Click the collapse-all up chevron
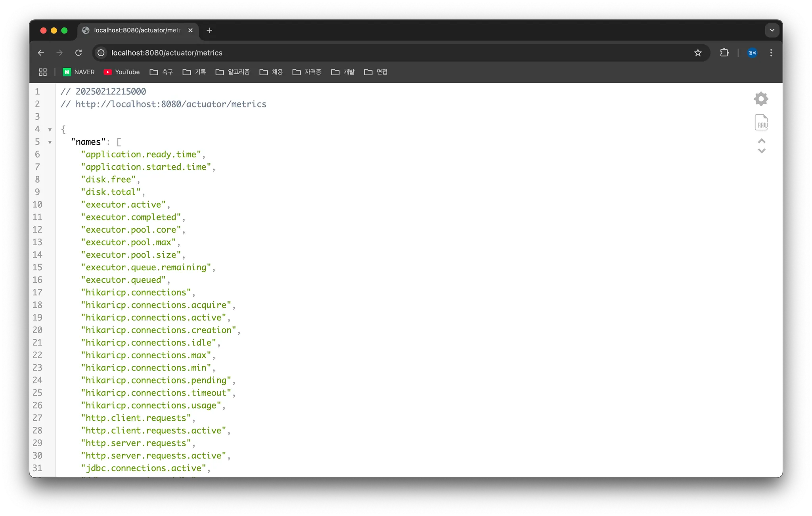This screenshot has width=812, height=516. pos(761,141)
